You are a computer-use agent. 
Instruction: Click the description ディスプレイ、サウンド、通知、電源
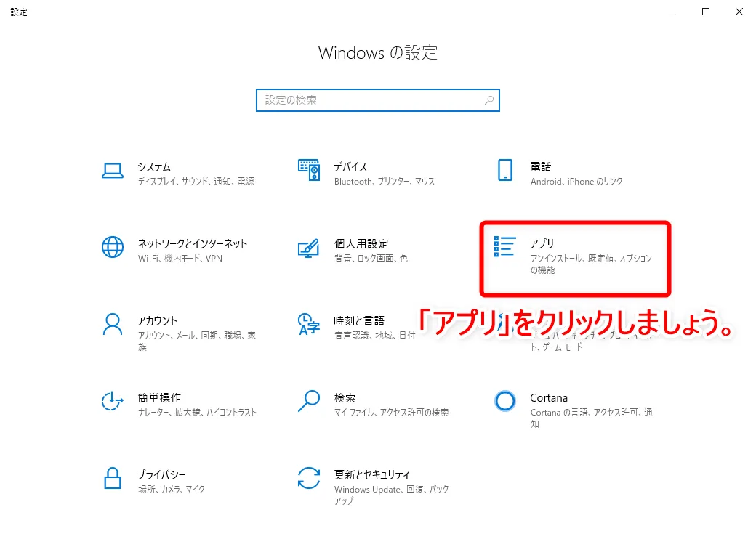[196, 181]
